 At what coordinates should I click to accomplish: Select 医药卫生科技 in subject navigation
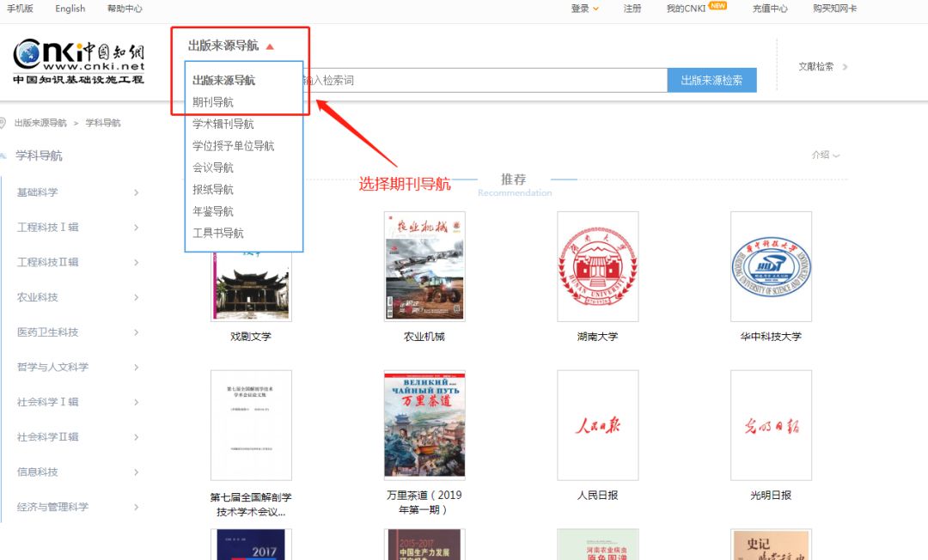(47, 332)
